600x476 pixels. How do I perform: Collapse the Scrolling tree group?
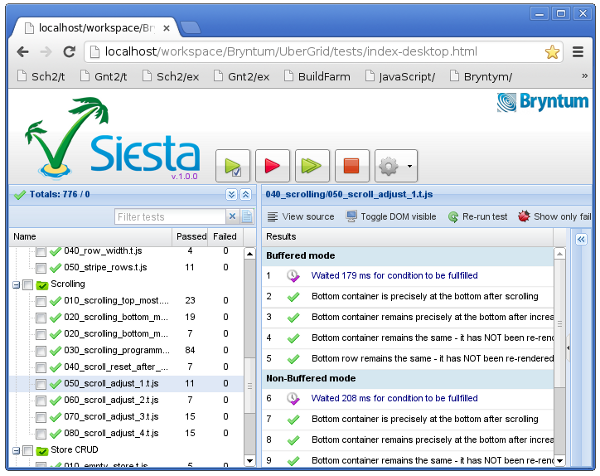click(15, 285)
